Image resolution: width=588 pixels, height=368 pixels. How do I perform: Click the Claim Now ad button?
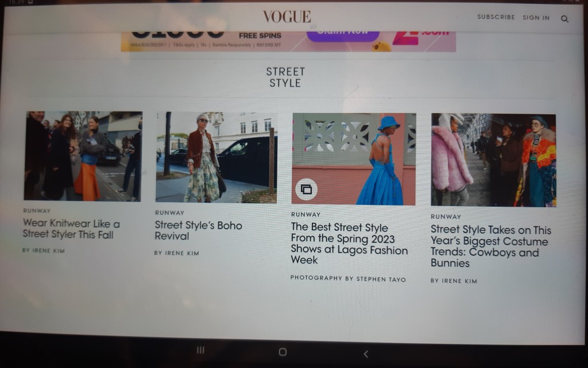[x=342, y=33]
